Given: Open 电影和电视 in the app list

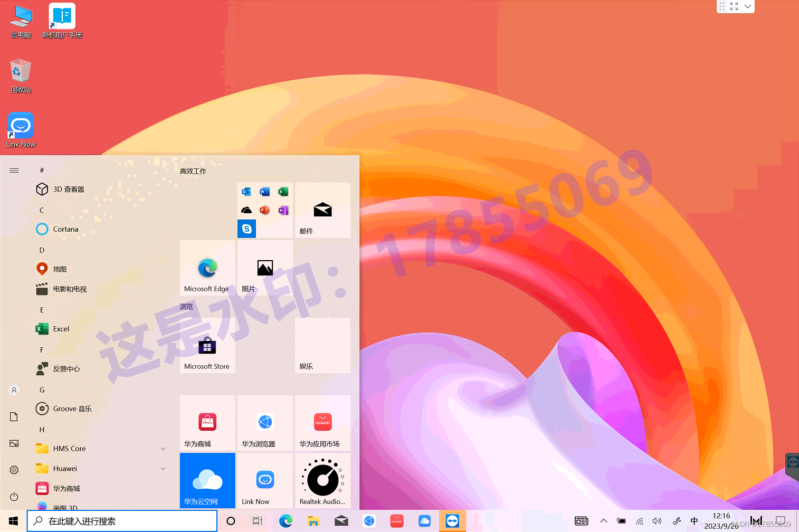Looking at the screenshot, I should pyautogui.click(x=100, y=289).
